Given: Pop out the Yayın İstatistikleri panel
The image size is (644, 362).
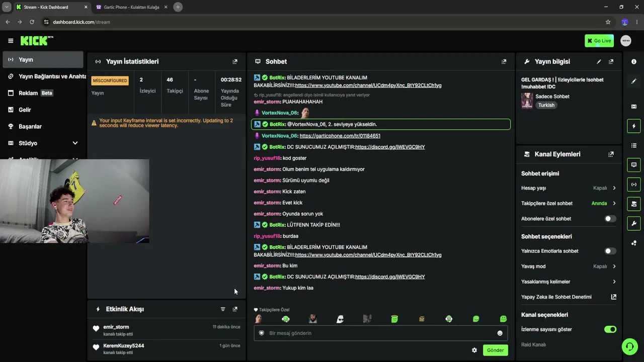Looking at the screenshot, I should click(x=235, y=61).
